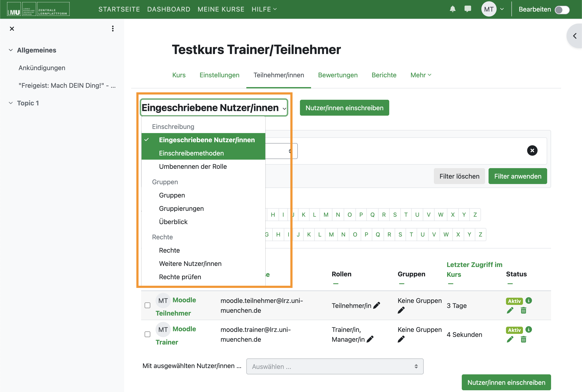Edit role pencil for Trainer/in, Manager/in
The height and width of the screenshot is (392, 582).
click(x=370, y=339)
